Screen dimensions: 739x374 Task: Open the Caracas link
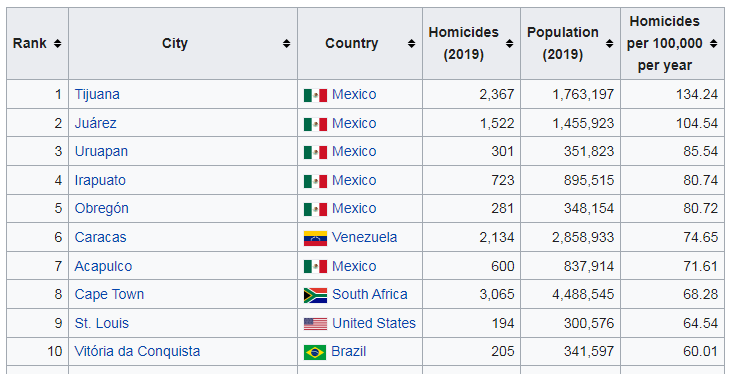pos(100,237)
